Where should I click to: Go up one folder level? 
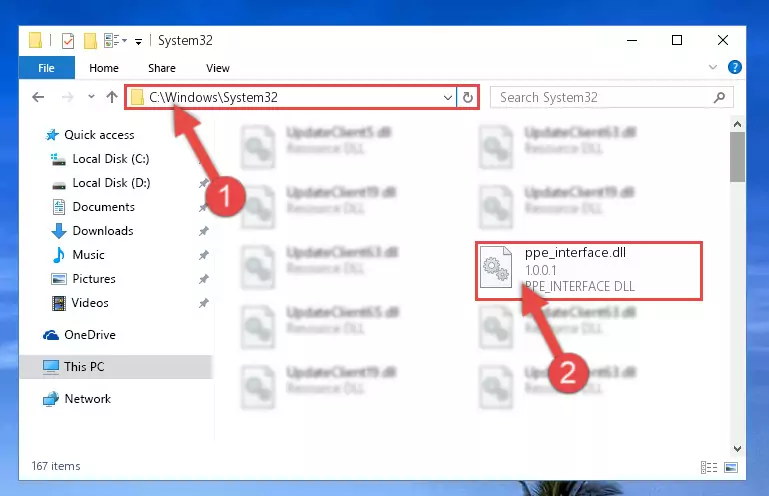[112, 97]
